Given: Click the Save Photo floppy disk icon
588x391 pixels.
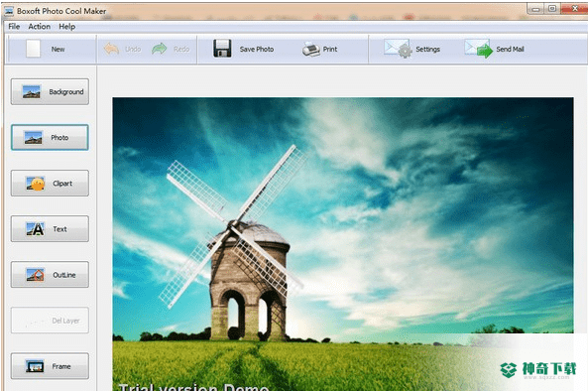Looking at the screenshot, I should [x=222, y=49].
